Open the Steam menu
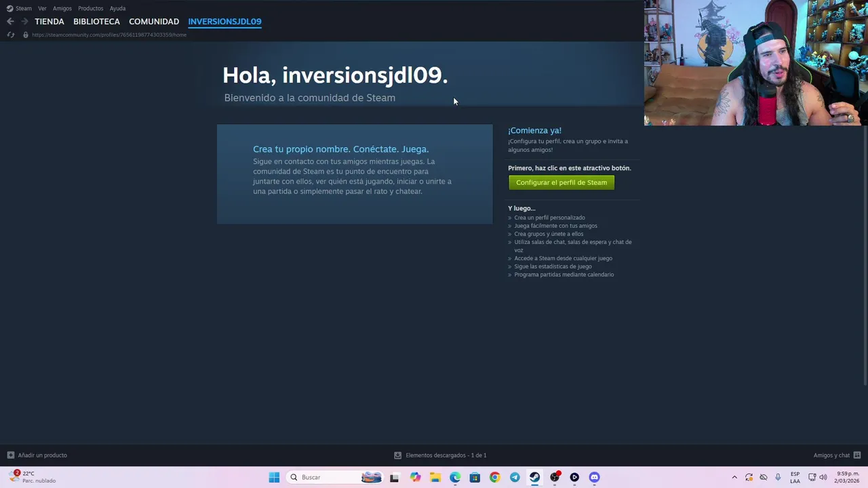The height and width of the screenshot is (488, 868). (x=24, y=8)
